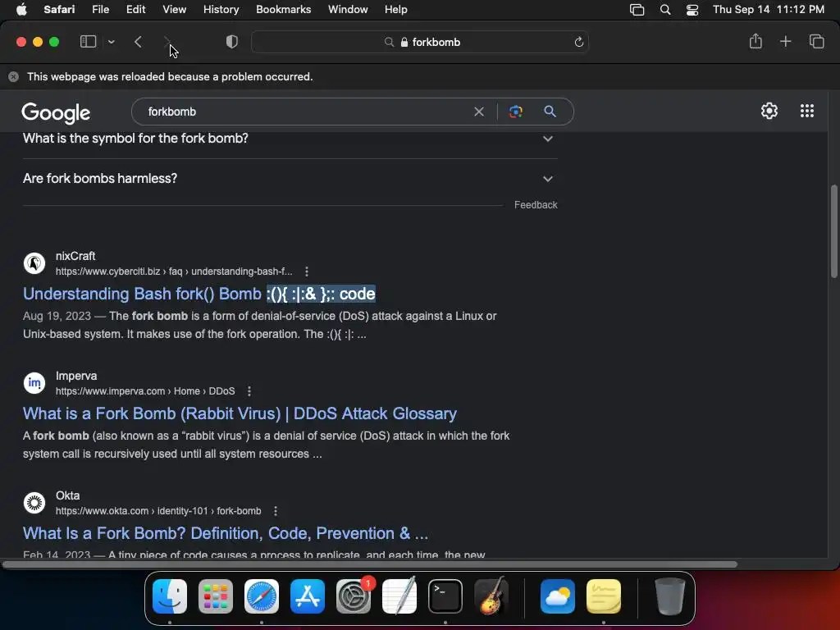This screenshot has width=840, height=630.
Task: Open the sidebar tab group dropdown arrow
Action: pos(111,42)
